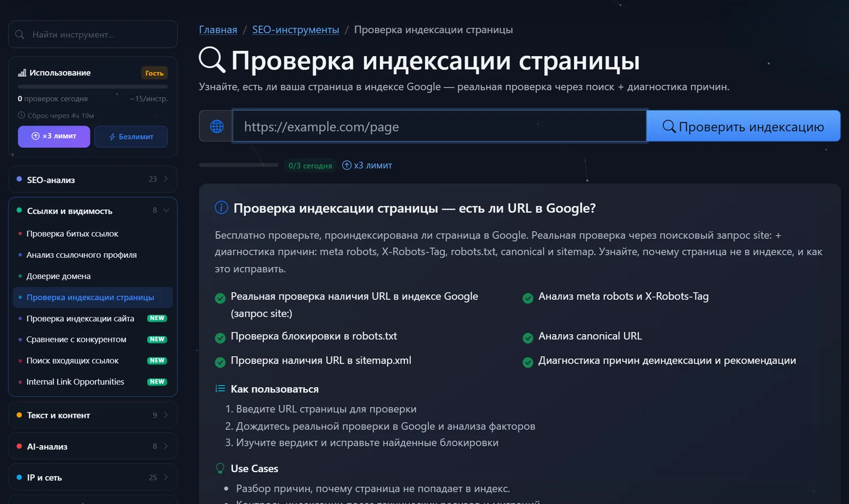849x504 pixels.
Task: Click the ~15/инстр. text
Action: point(149,98)
